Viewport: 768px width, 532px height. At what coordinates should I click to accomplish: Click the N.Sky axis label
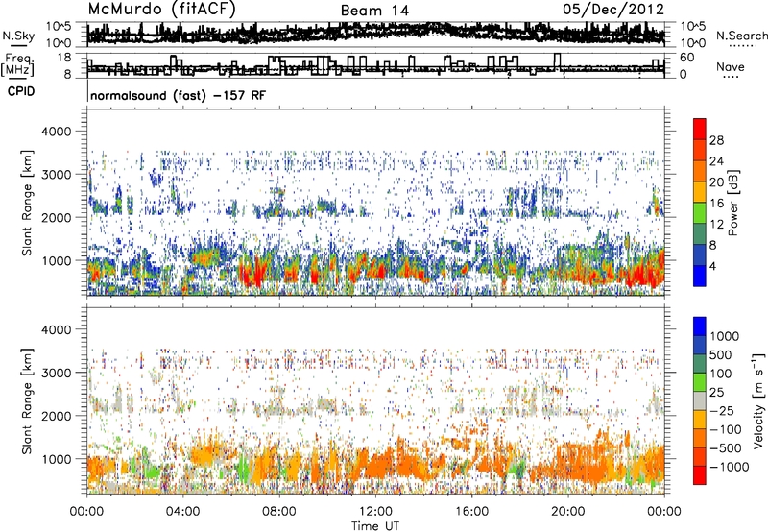tap(18, 36)
